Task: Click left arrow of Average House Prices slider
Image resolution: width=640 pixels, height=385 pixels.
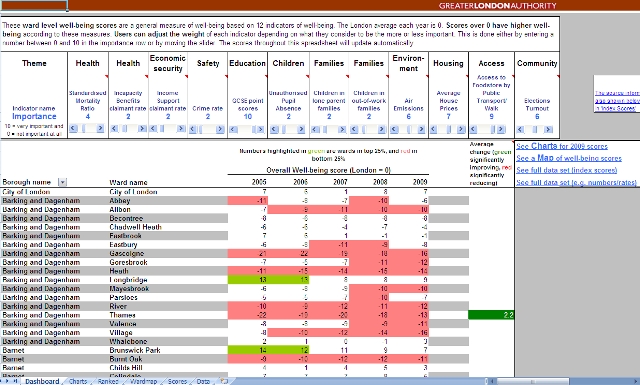Action: [433, 129]
